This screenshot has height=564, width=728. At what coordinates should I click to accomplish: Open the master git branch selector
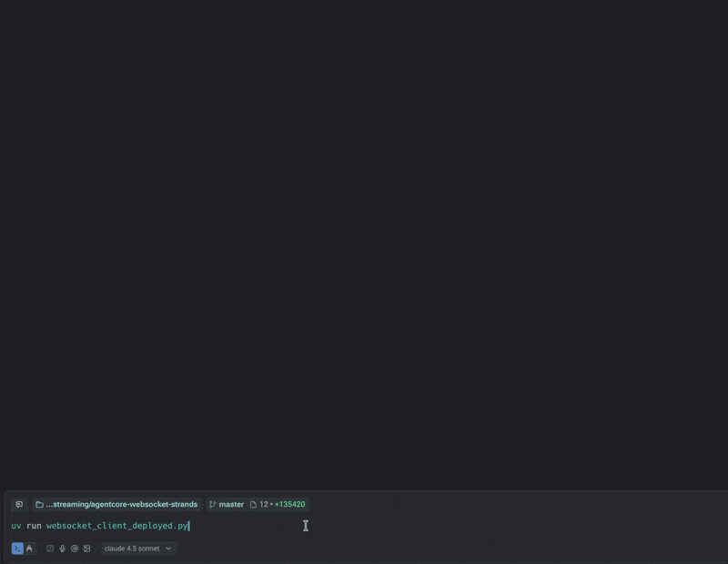pyautogui.click(x=227, y=504)
